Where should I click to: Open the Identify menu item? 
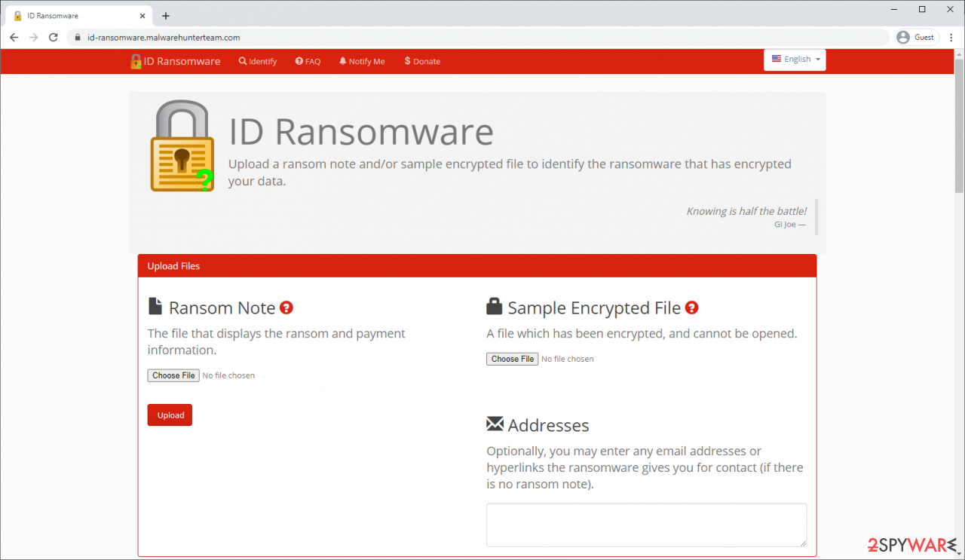click(x=258, y=62)
